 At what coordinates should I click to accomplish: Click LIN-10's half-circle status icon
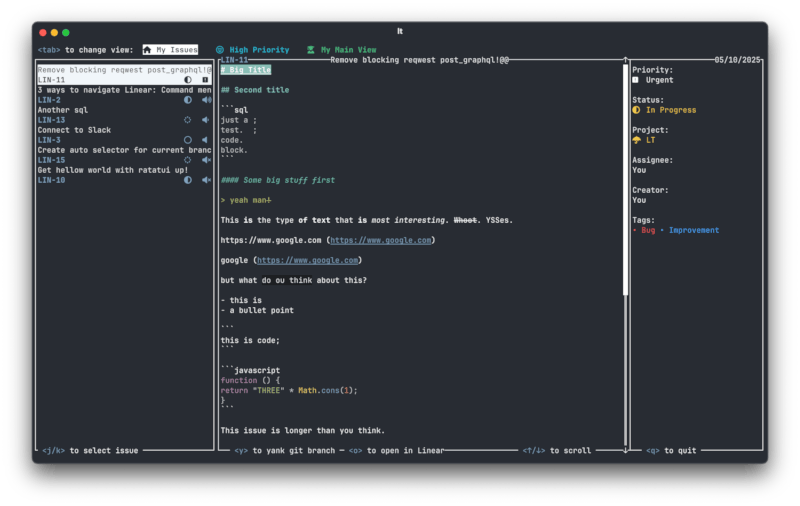(188, 180)
